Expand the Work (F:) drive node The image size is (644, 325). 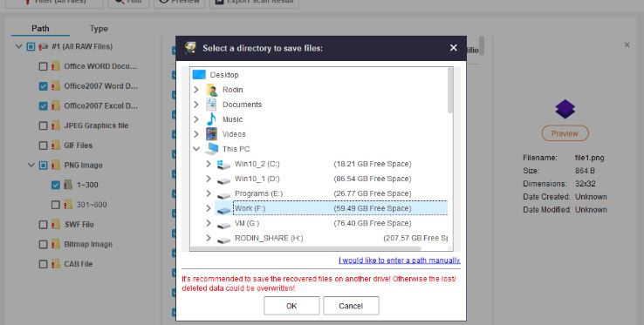click(x=209, y=208)
